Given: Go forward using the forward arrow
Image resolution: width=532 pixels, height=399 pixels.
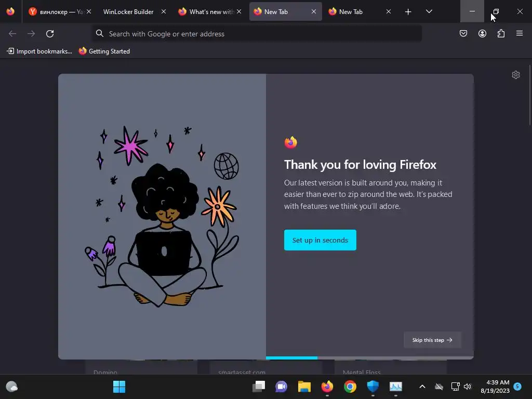Looking at the screenshot, I should [31, 34].
